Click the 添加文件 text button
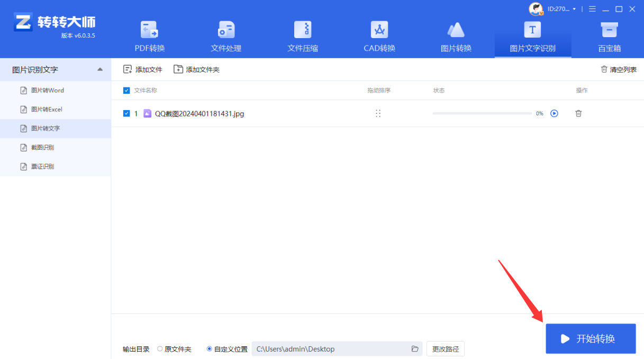This screenshot has width=644, height=359. coord(149,69)
